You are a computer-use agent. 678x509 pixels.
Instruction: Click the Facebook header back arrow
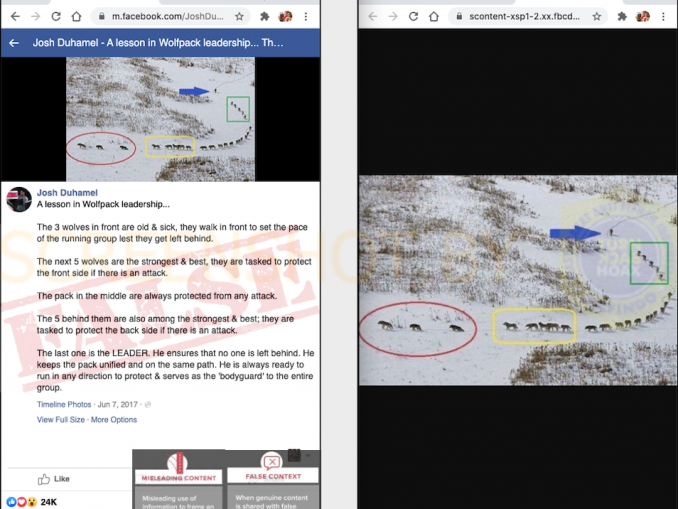click(x=14, y=43)
